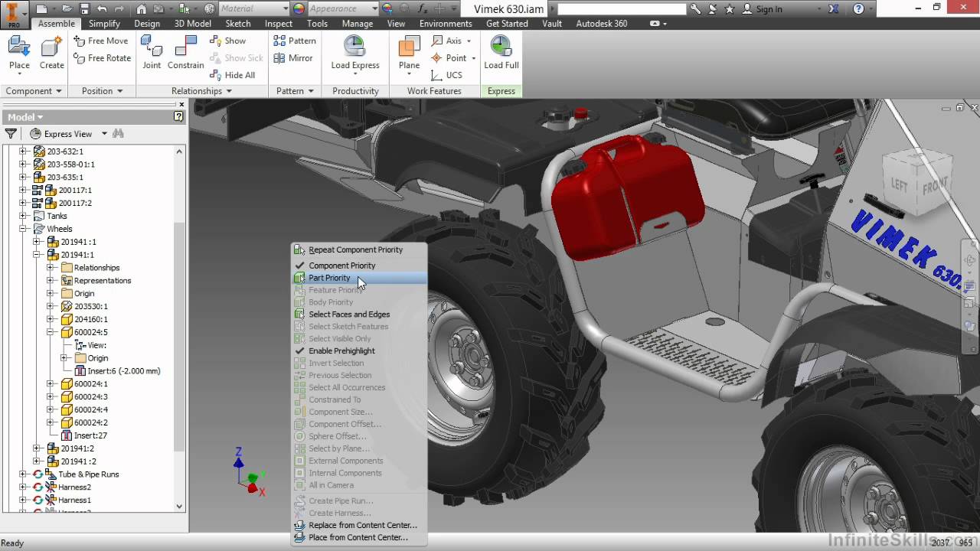Select the Free Move tool
This screenshot has height=551, width=980.
101,41
